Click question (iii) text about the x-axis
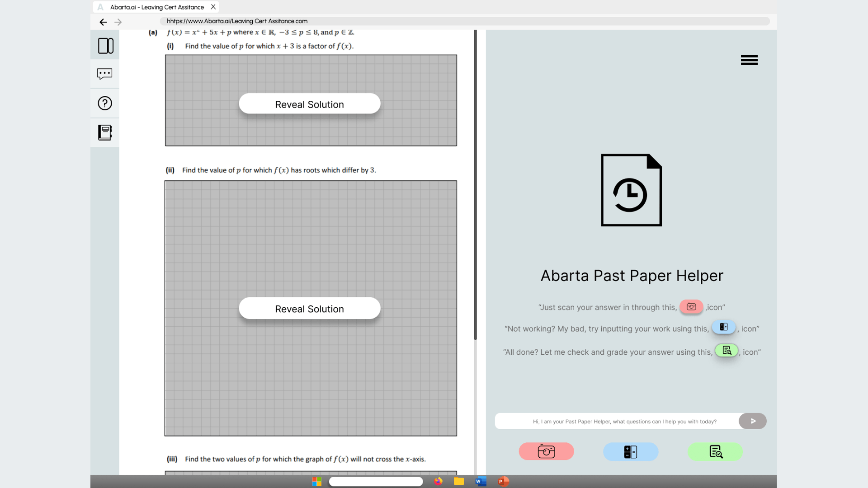This screenshot has width=868, height=488. click(x=305, y=459)
